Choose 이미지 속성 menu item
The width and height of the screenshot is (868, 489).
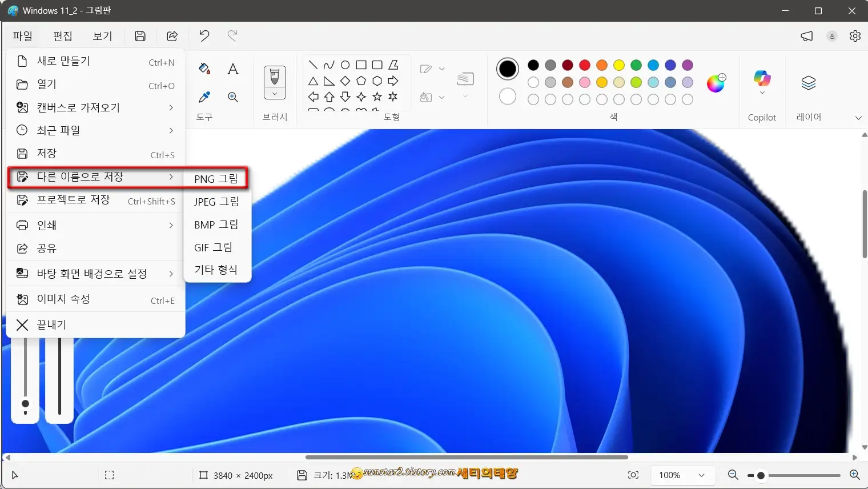[95, 299]
